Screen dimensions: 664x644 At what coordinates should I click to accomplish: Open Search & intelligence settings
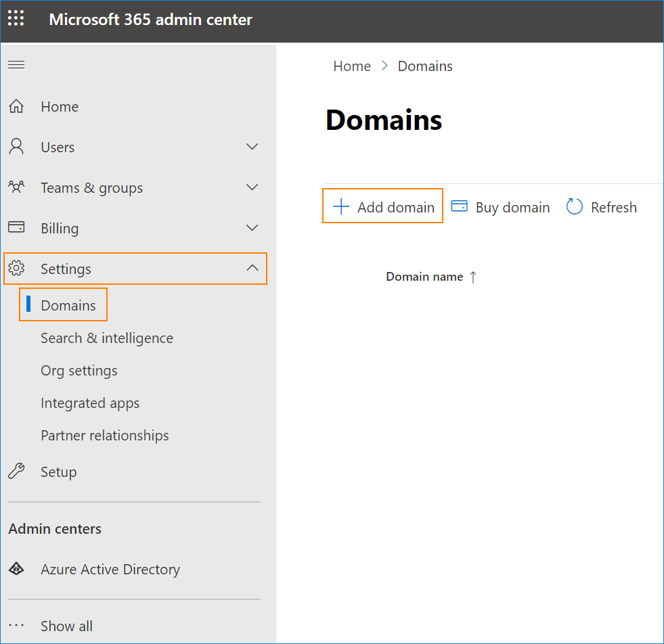(x=107, y=338)
